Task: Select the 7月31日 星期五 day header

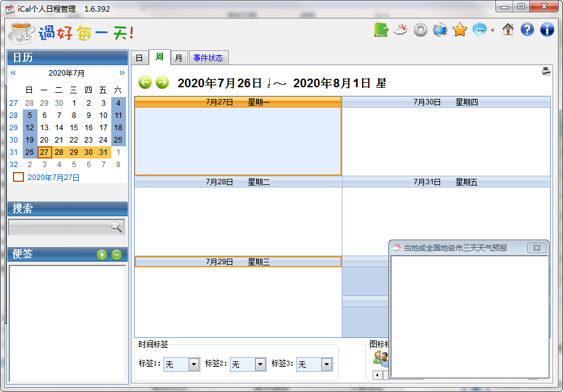Action: (x=446, y=182)
